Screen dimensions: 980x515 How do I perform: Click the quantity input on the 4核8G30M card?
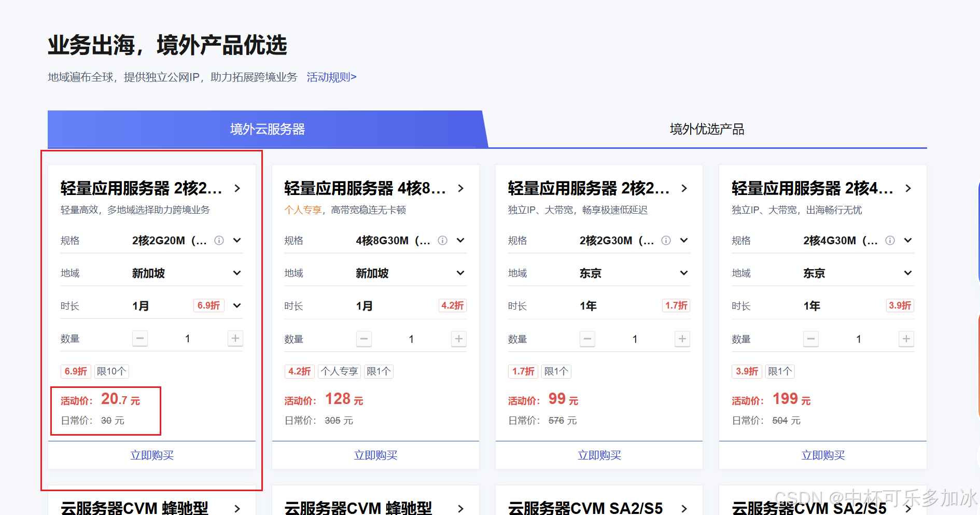[x=411, y=339]
